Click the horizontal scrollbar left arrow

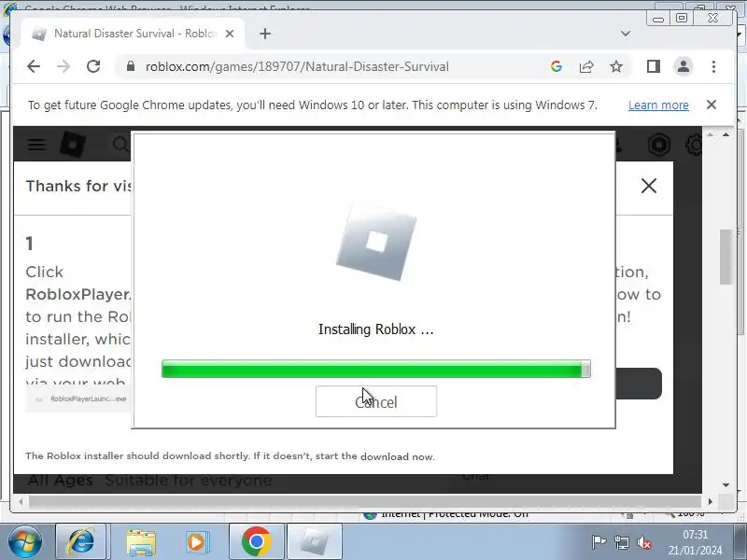click(x=21, y=501)
